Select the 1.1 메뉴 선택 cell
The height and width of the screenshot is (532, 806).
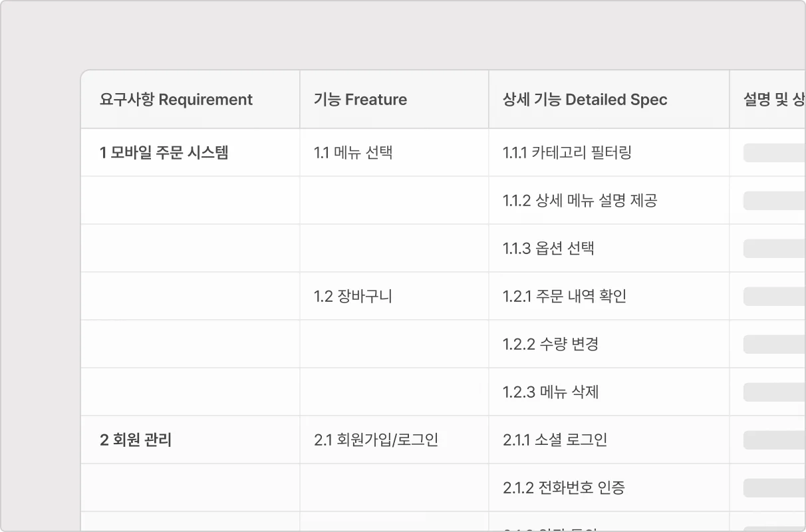click(x=353, y=153)
